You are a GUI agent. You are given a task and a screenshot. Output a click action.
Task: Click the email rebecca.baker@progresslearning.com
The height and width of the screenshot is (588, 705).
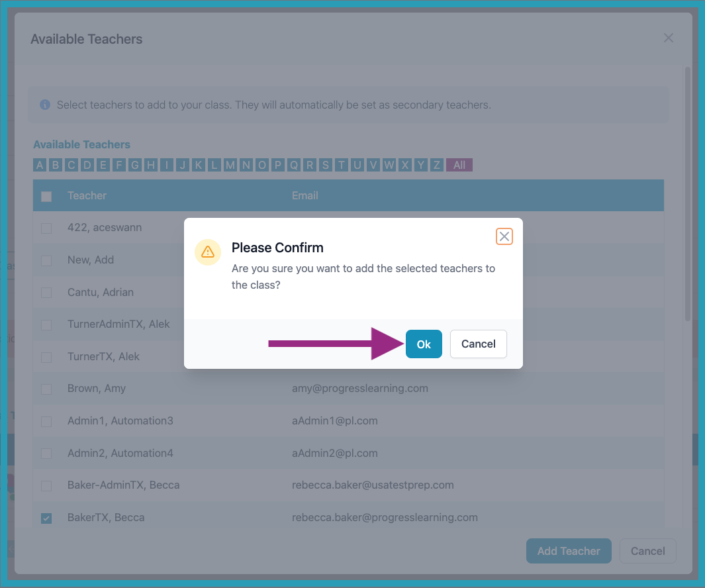(x=385, y=517)
